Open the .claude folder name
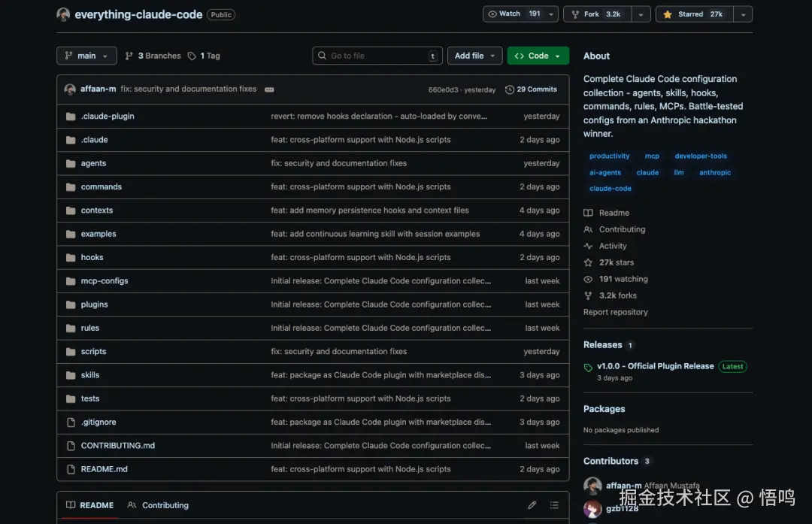The height and width of the screenshot is (524, 812). click(x=94, y=140)
